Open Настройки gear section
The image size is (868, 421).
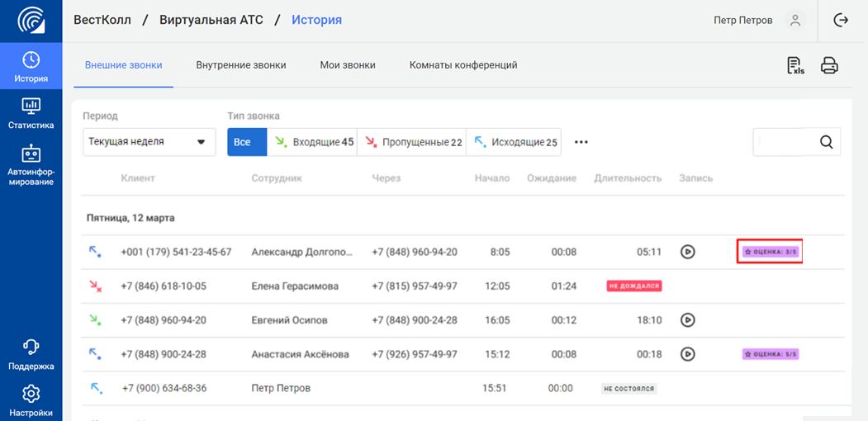click(31, 401)
